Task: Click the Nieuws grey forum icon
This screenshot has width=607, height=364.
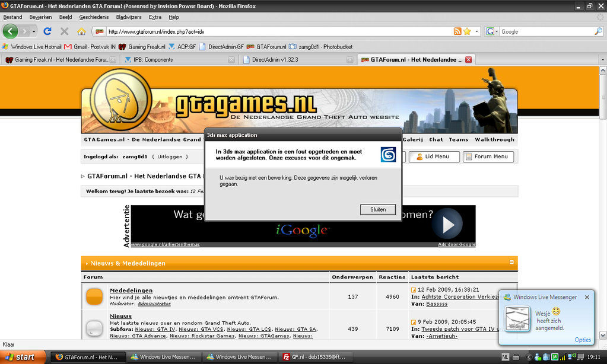Action: [x=94, y=328]
